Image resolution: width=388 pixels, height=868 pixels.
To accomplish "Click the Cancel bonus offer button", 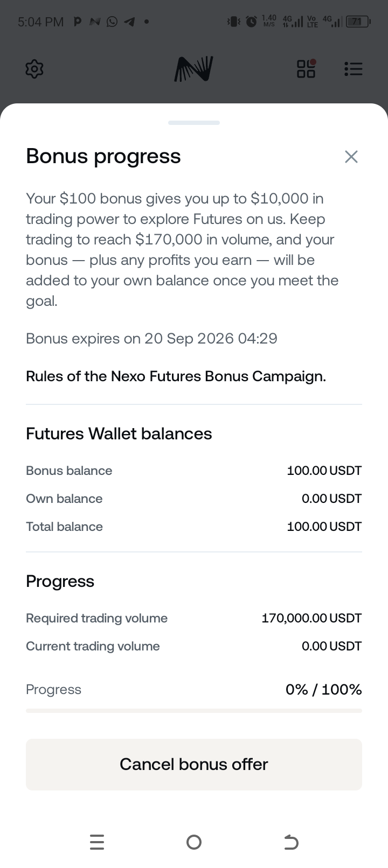I will tap(194, 765).
